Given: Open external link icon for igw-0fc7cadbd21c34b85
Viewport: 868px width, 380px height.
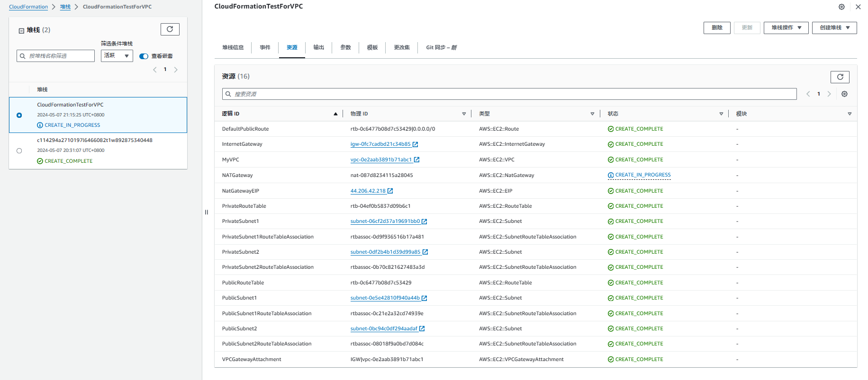Looking at the screenshot, I should (415, 144).
